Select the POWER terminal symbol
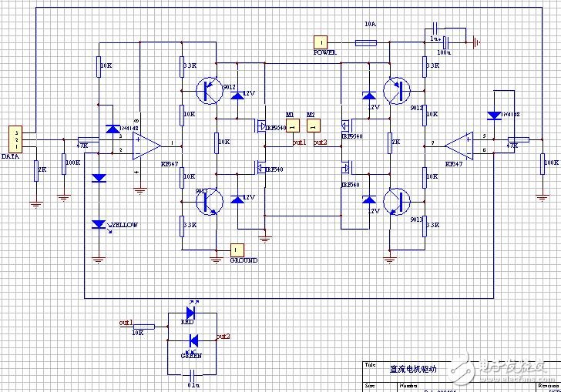561x392 pixels. [321, 42]
